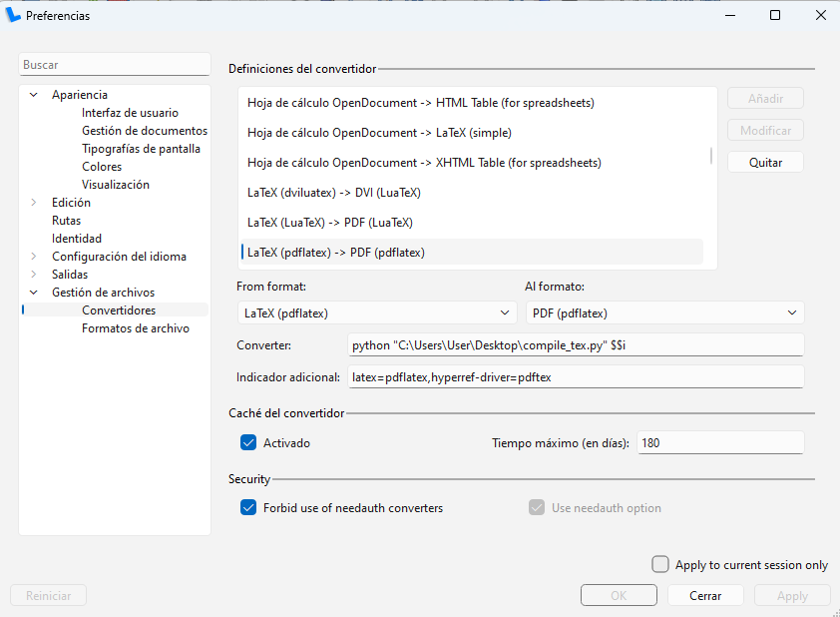Screen dimensions: 840x617
Task: Enable Apply to current session only
Action: pos(660,565)
